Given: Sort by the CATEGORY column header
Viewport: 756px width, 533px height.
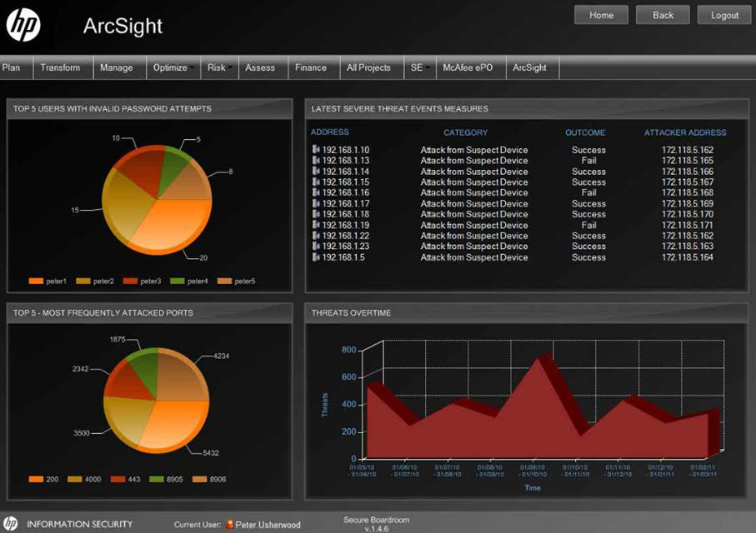Looking at the screenshot, I should coord(465,132).
